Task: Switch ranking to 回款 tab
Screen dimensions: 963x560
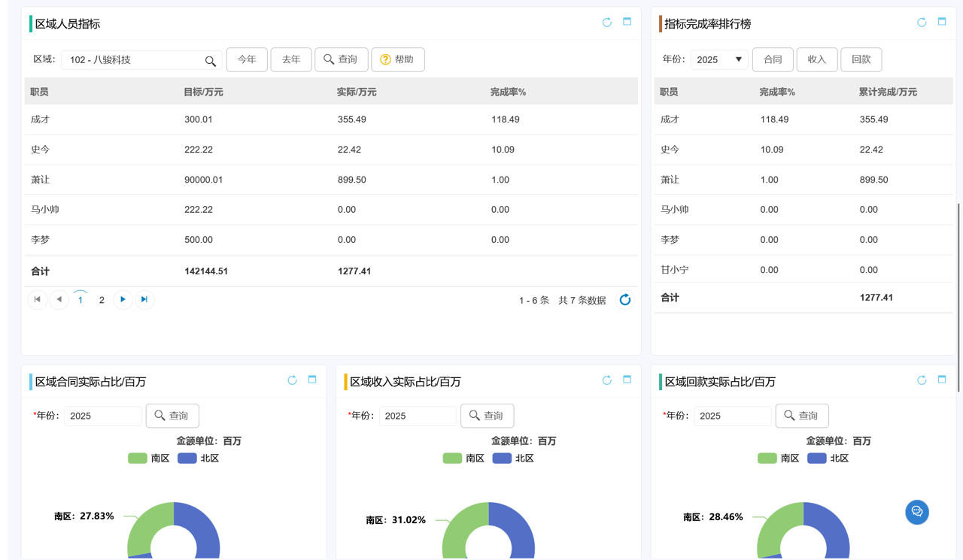Action: [x=861, y=59]
